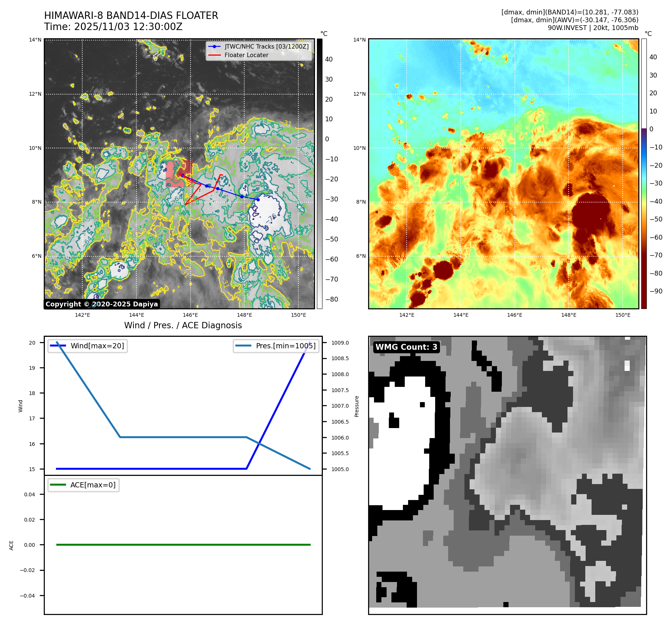
Task: Click the white Guam island outline in left map
Action: click(x=156, y=57)
